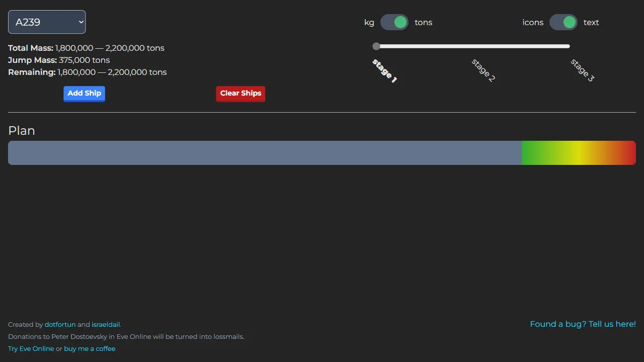This screenshot has width=644, height=362.
Task: Select the stage 3 slider label
Action: tap(582, 70)
